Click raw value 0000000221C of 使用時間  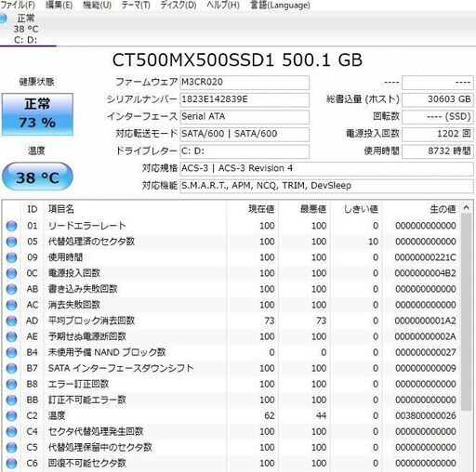click(425, 257)
